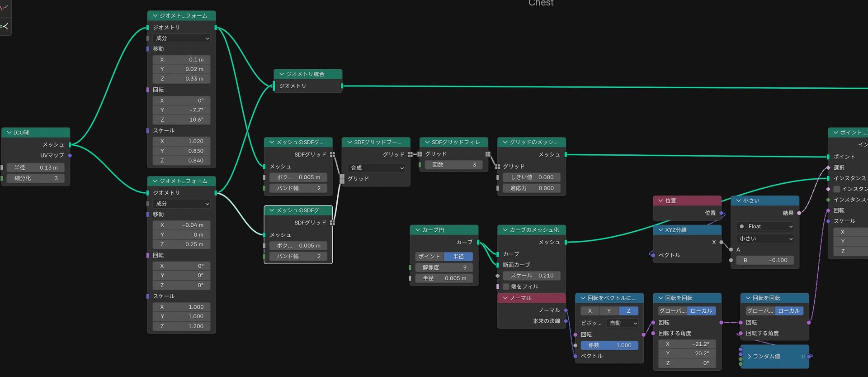Click the UVマップ output socket

point(70,156)
